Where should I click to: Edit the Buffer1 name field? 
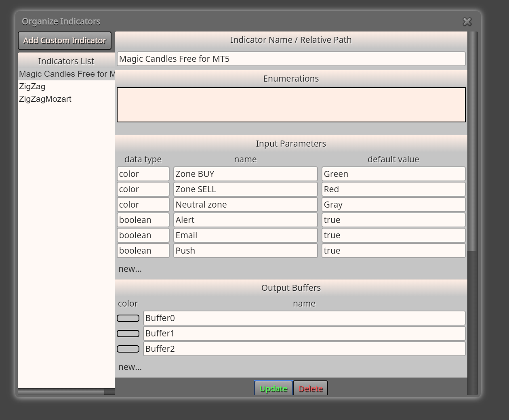click(x=304, y=334)
